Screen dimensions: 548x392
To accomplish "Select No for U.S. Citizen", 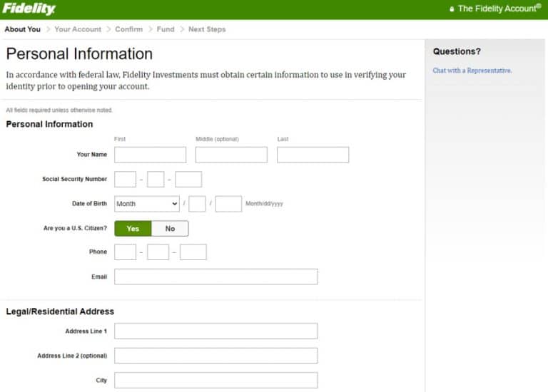I will (x=170, y=228).
